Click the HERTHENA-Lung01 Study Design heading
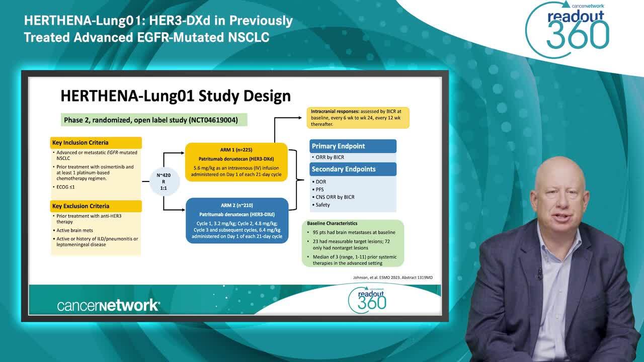This screenshot has width=644, height=362. [x=176, y=96]
